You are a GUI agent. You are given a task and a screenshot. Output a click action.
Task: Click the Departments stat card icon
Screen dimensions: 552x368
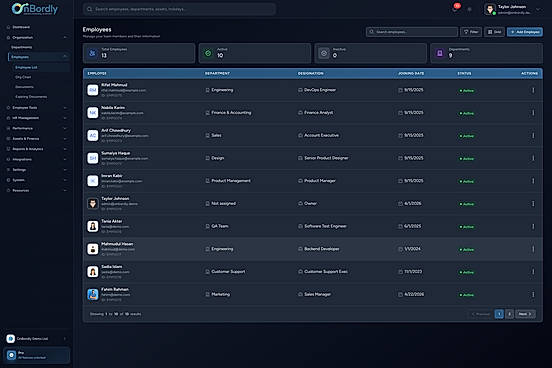[x=440, y=53]
